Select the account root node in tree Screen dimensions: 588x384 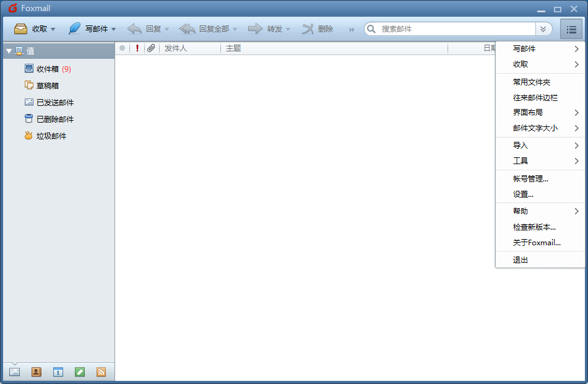[x=59, y=51]
